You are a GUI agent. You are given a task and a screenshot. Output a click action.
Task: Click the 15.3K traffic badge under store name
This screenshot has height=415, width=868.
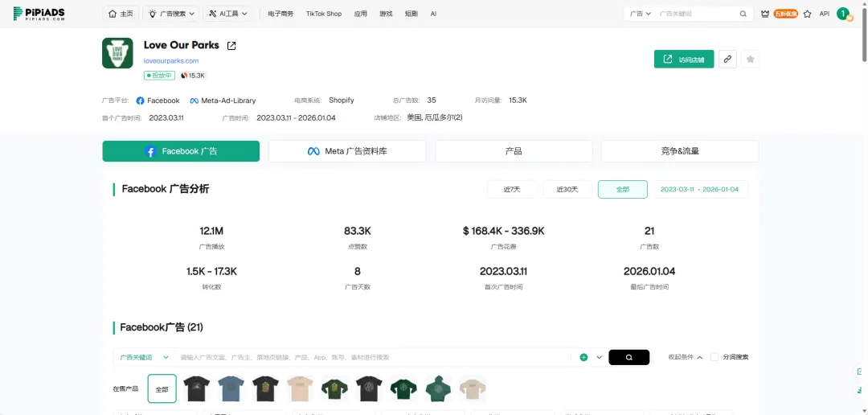[x=193, y=76]
